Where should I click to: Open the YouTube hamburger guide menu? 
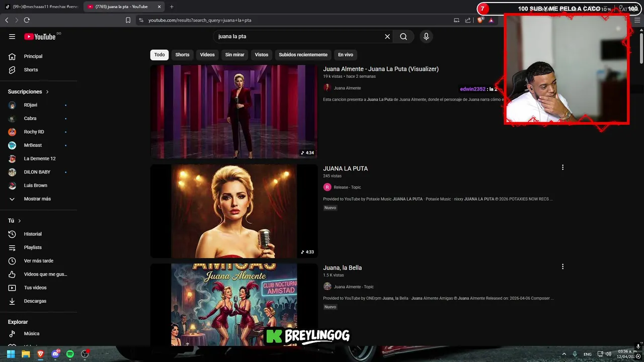[x=12, y=36]
